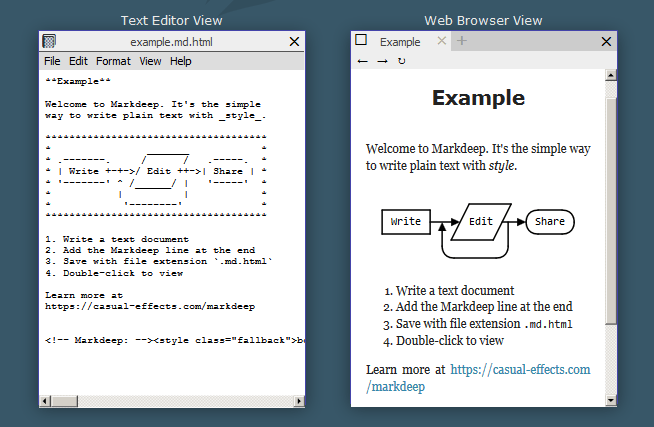Click the browser scrollbar down arrow
The image size is (654, 427).
coord(612,399)
